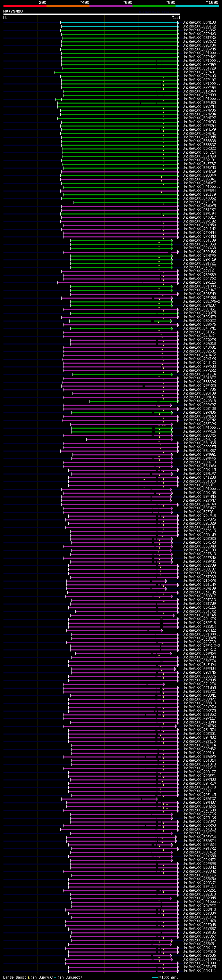The height and width of the screenshot is (980, 222).
Task: Select hit label UniRef100_A7NVD5
Action: click(x=199, y=110)
